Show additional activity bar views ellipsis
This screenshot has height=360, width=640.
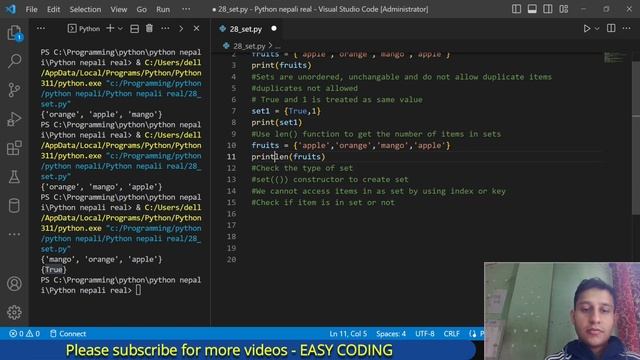coord(14,234)
